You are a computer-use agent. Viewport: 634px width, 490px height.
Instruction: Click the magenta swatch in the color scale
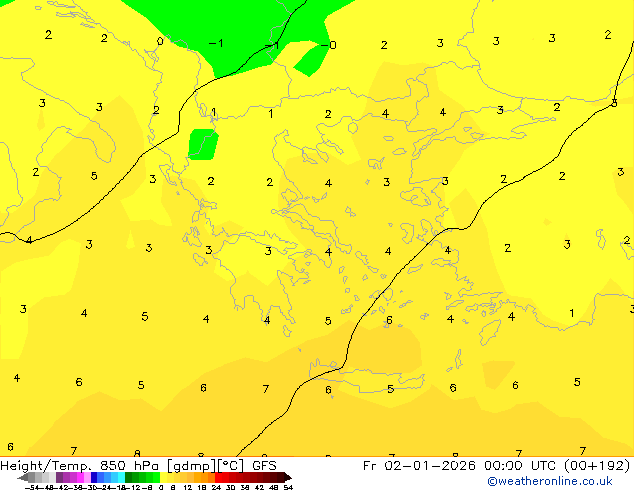[80, 477]
